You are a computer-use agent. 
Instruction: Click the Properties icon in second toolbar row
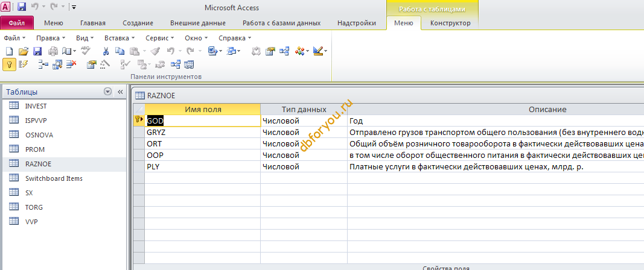click(91, 64)
